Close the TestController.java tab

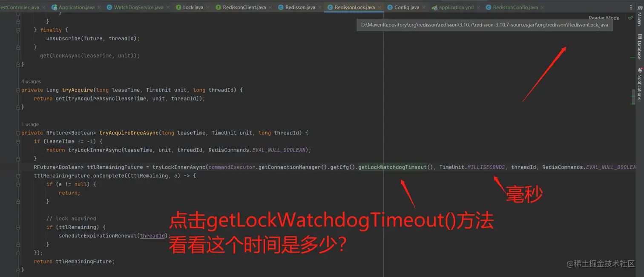[44, 8]
